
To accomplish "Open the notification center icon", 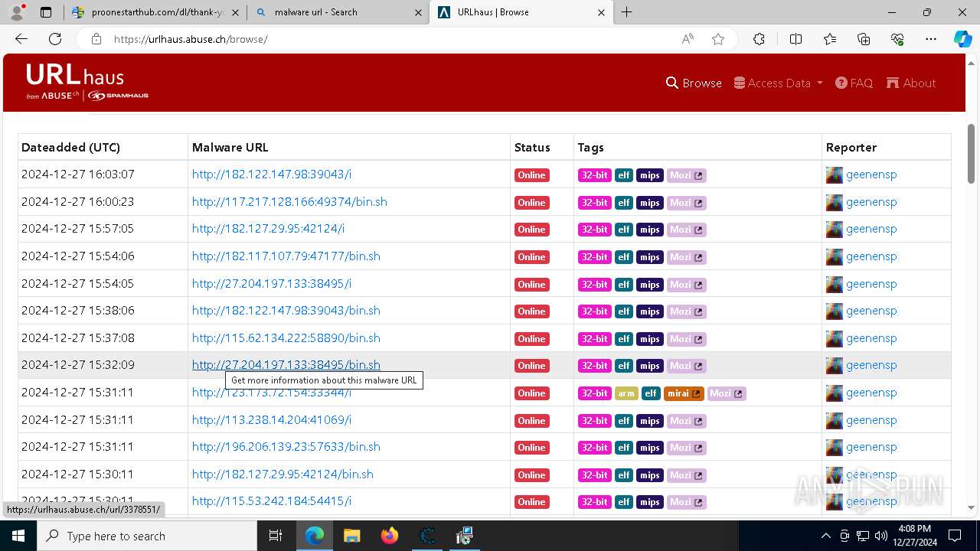I will [955, 536].
